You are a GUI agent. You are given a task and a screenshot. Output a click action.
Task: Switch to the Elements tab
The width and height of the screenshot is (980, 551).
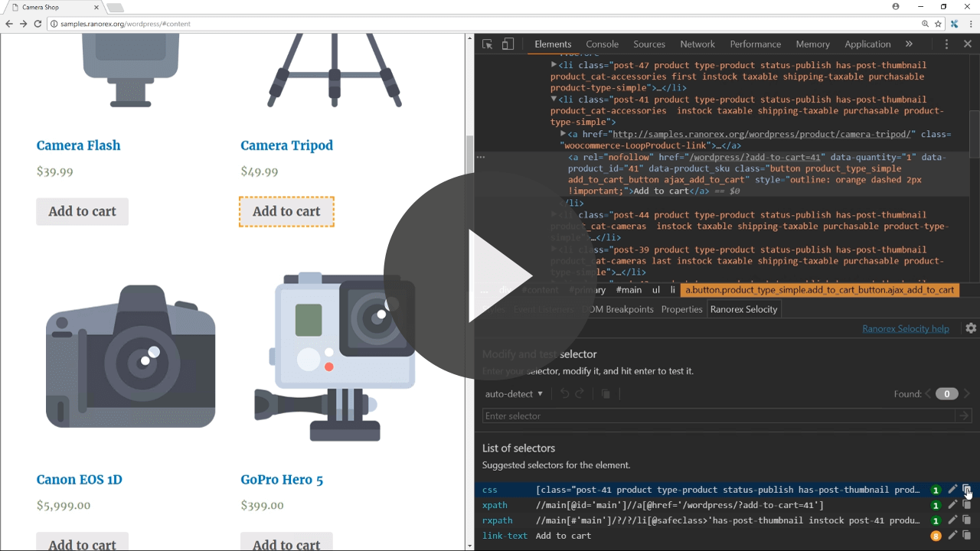coord(553,44)
